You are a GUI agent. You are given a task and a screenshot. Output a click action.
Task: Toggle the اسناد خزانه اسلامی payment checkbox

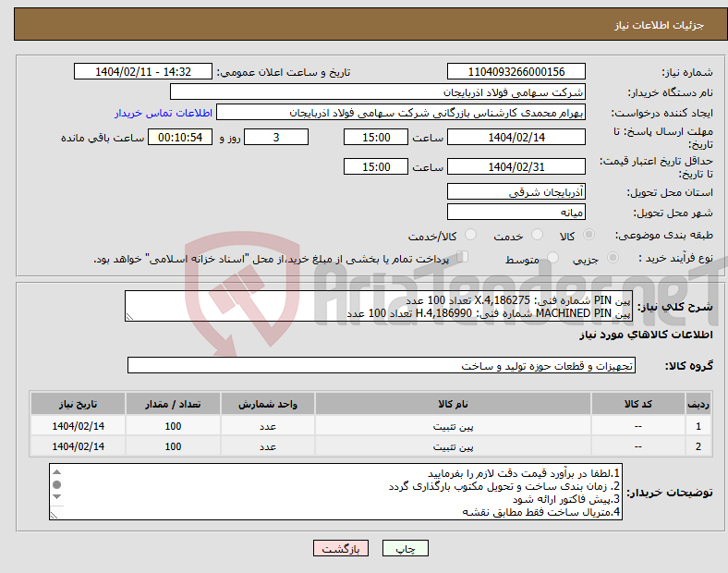(x=463, y=257)
